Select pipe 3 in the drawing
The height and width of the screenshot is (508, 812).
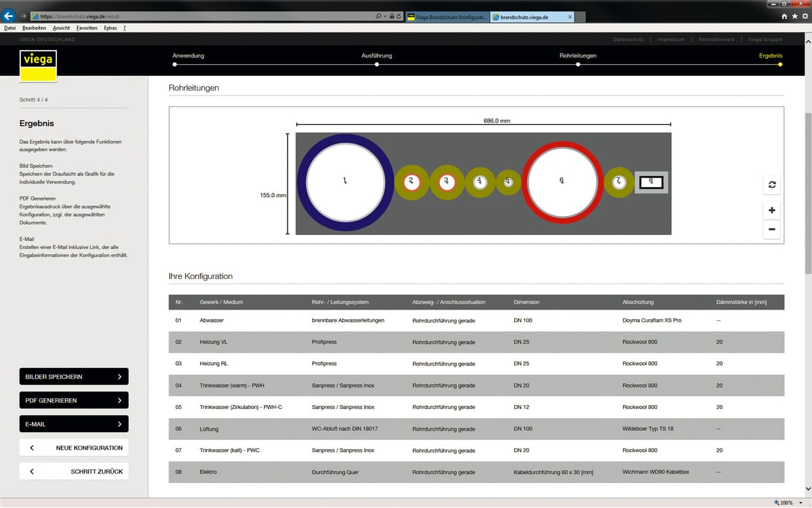point(447,182)
